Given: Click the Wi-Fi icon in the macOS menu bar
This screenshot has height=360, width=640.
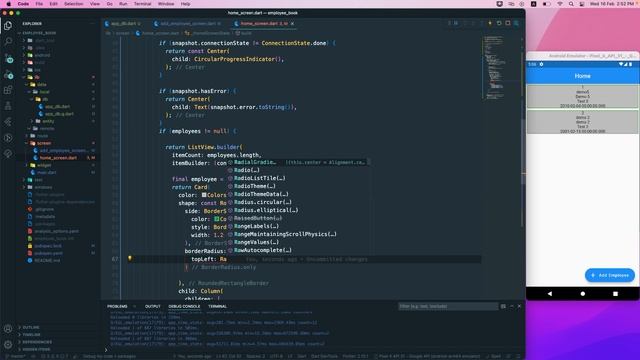Looking at the screenshot, I should pos(560,4).
